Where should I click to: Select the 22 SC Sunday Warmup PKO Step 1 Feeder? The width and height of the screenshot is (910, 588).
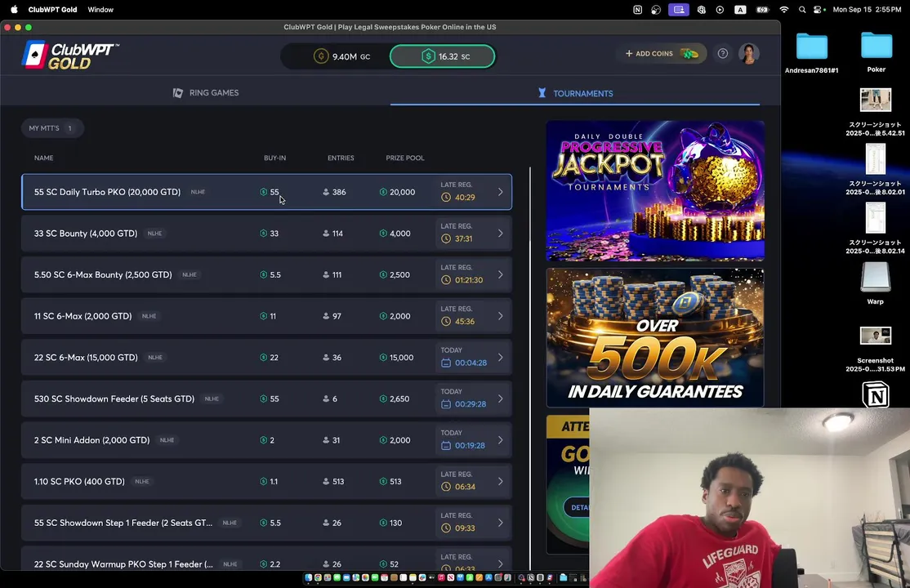point(123,564)
